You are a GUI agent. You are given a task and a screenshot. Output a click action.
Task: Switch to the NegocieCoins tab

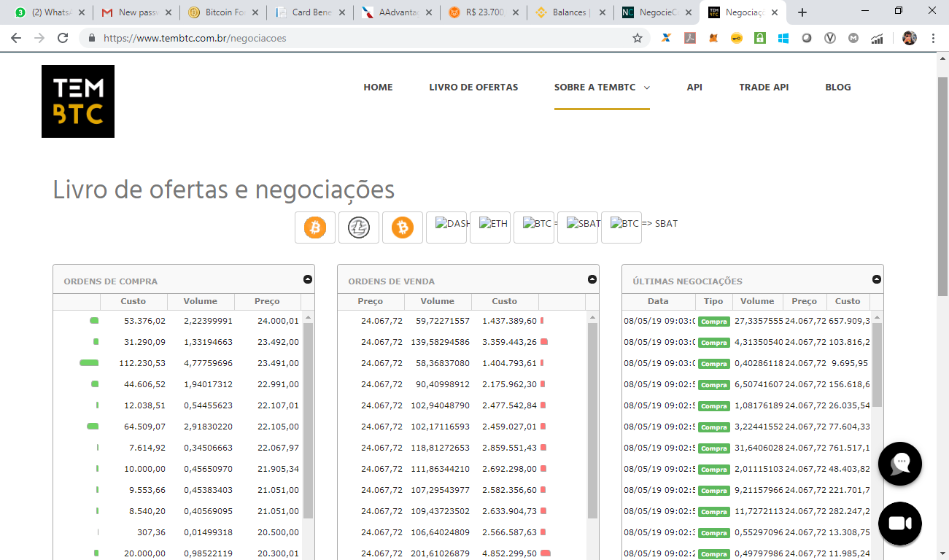coord(657,12)
